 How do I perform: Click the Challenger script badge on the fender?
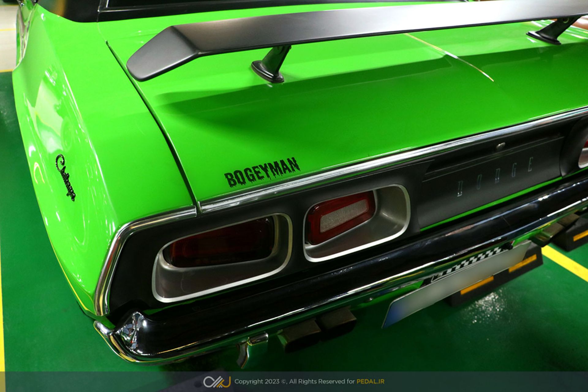pos(65,177)
